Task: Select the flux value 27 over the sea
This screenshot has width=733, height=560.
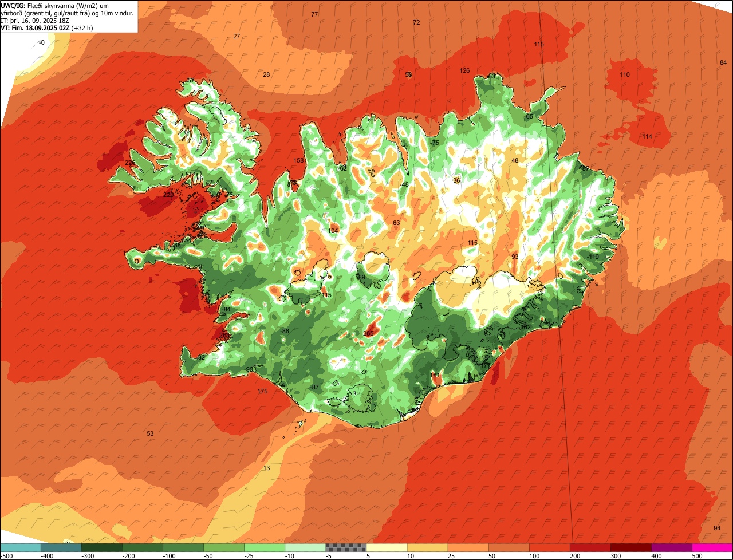Action: pyautogui.click(x=237, y=36)
